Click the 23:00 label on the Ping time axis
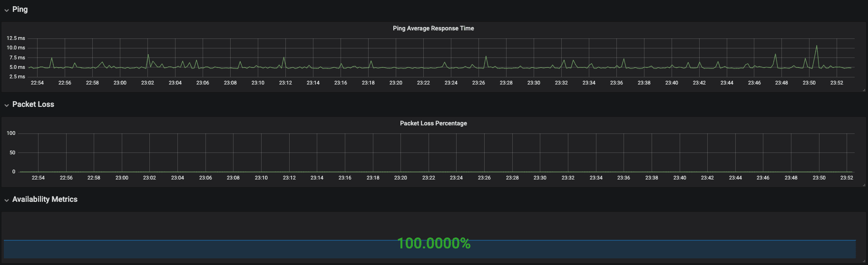The image size is (868, 265). pyautogui.click(x=120, y=83)
